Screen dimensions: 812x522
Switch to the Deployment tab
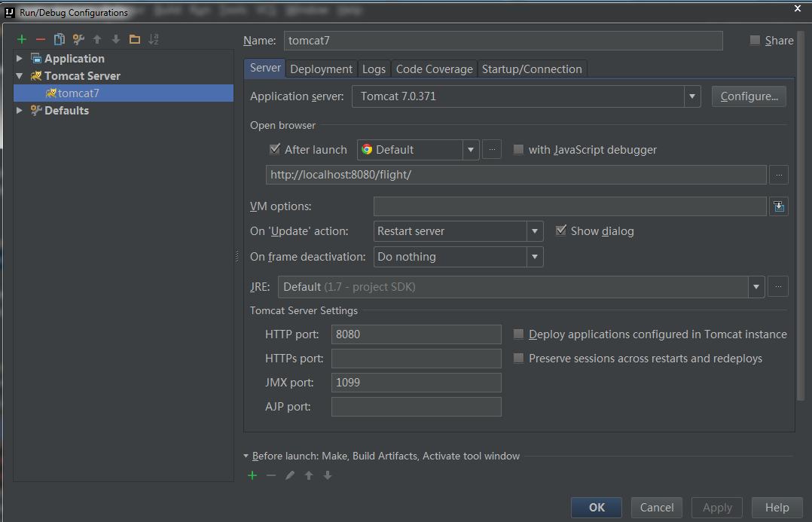(x=321, y=69)
